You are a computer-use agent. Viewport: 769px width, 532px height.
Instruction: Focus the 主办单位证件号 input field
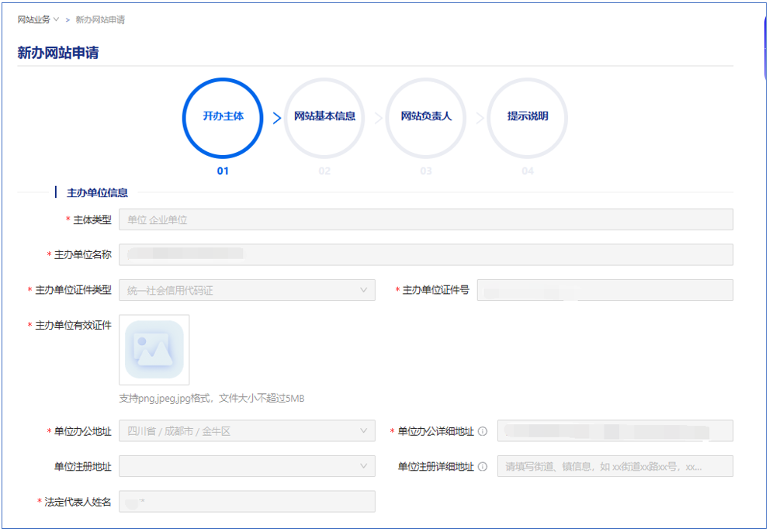point(604,290)
